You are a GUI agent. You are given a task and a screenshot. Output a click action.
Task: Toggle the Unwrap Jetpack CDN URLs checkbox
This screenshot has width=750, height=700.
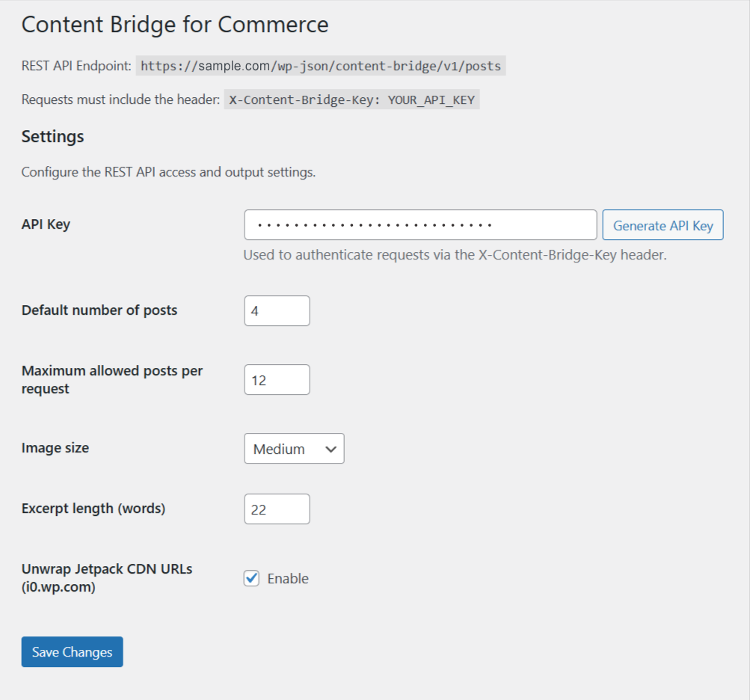(x=251, y=578)
